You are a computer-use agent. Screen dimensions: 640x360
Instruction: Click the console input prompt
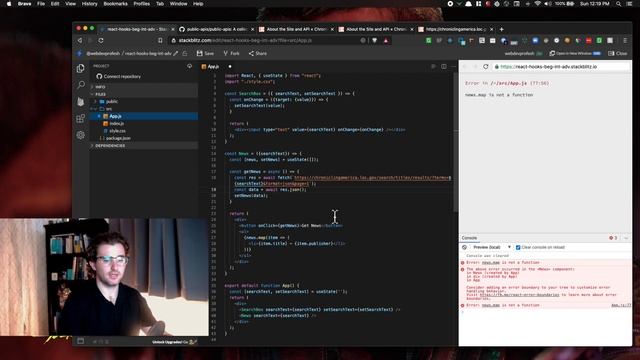[545, 312]
